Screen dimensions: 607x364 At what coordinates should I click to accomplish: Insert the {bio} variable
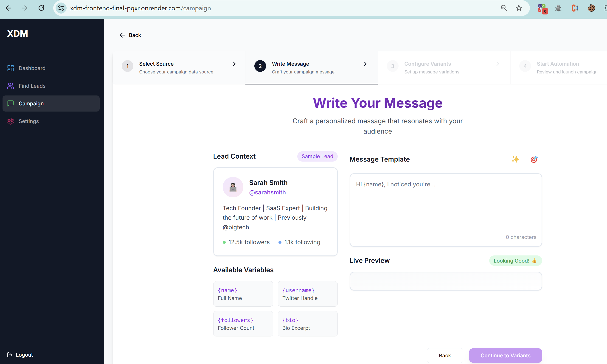coord(307,324)
